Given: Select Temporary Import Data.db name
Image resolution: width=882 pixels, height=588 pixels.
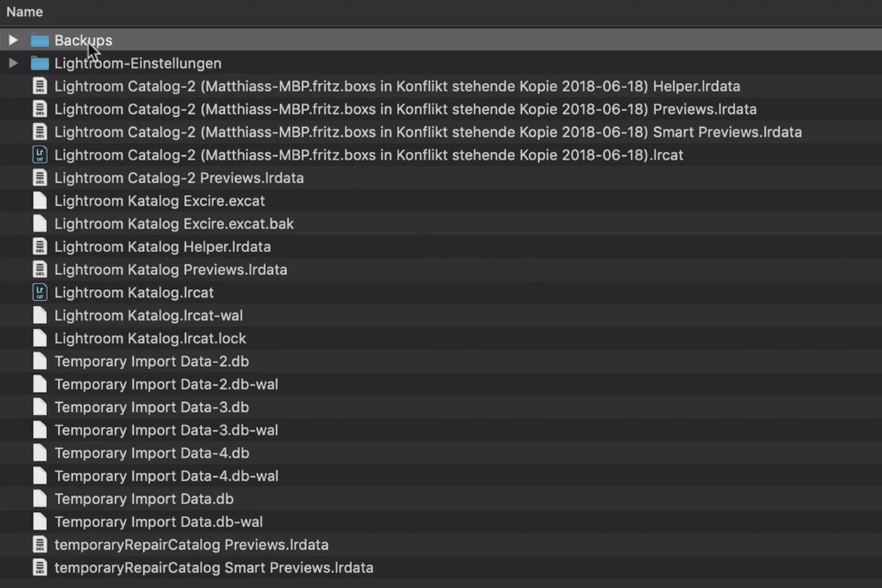Looking at the screenshot, I should [144, 499].
